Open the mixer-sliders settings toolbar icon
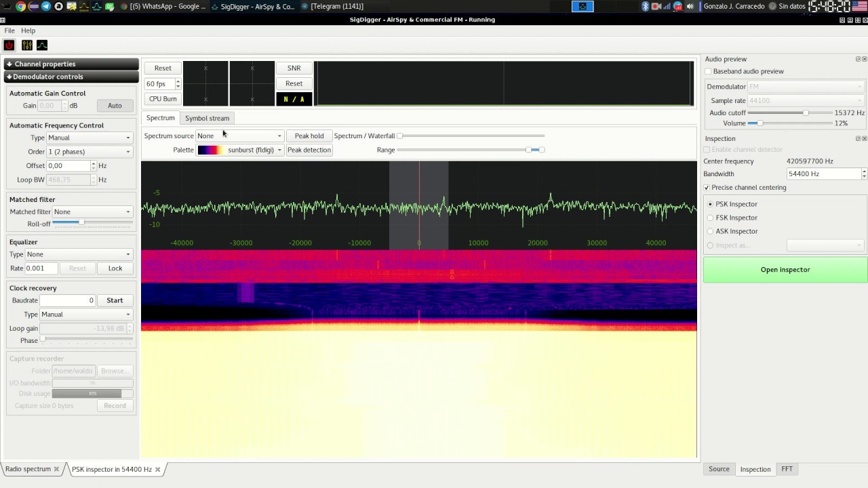The width and height of the screenshot is (868, 488). click(x=26, y=45)
